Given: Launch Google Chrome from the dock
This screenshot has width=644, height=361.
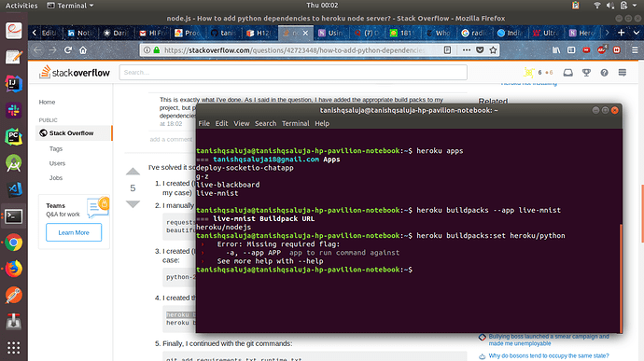Looking at the screenshot, I should (14, 243).
